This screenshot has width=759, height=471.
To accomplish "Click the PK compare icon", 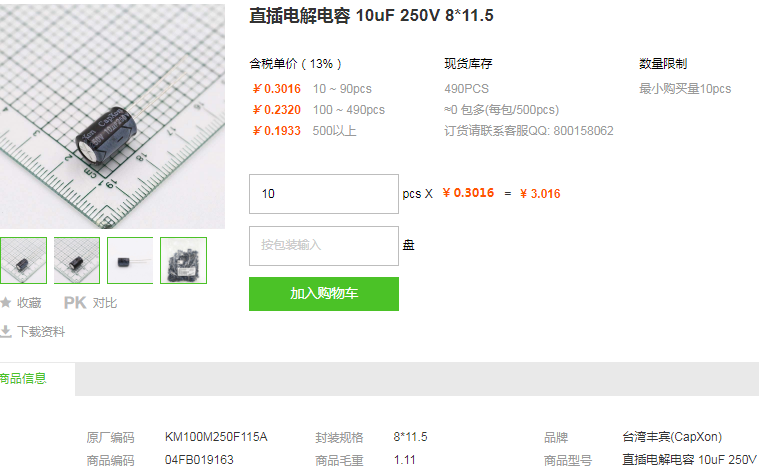I will point(75,303).
